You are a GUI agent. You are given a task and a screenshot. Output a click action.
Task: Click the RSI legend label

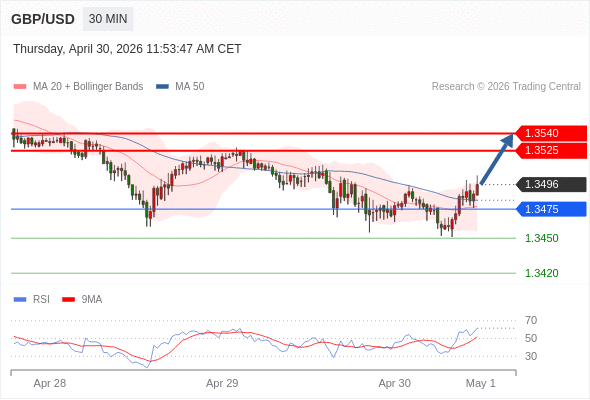coord(41,300)
